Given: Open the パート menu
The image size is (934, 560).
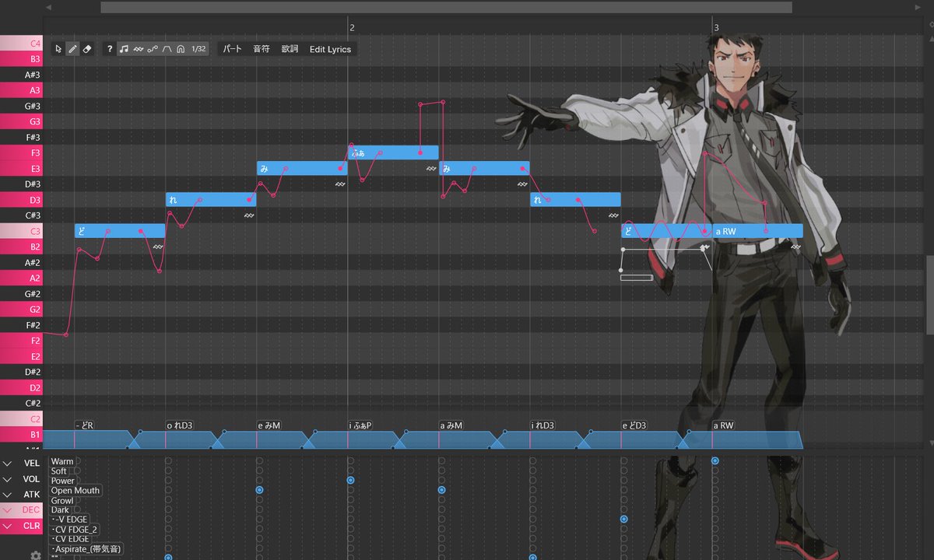Looking at the screenshot, I should [232, 49].
